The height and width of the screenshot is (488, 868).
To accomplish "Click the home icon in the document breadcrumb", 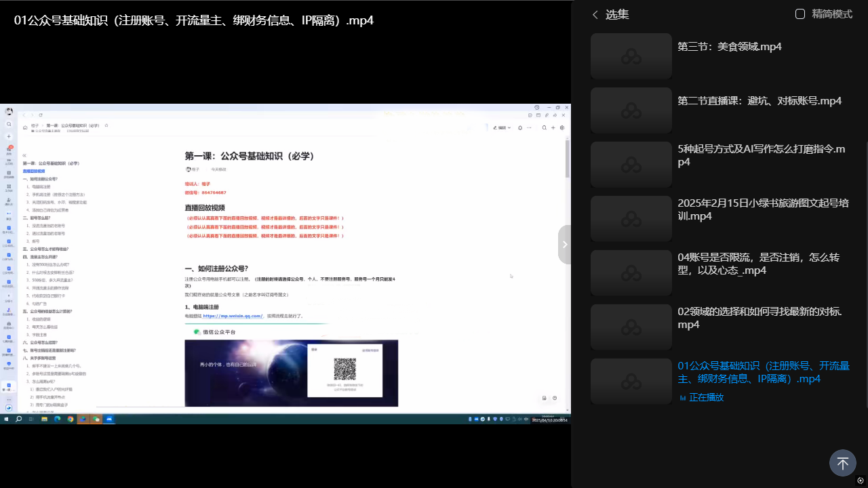I will (x=25, y=127).
